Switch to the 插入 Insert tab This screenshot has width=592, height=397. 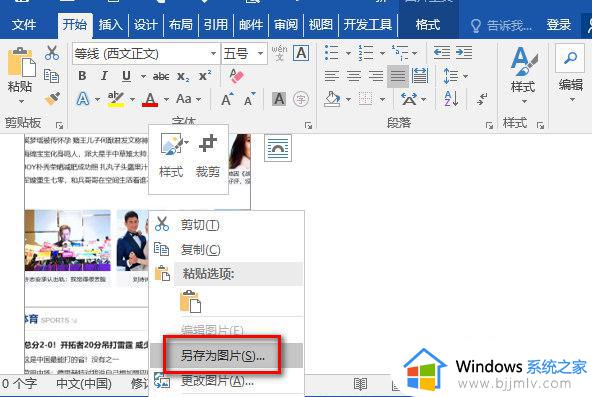tap(111, 25)
